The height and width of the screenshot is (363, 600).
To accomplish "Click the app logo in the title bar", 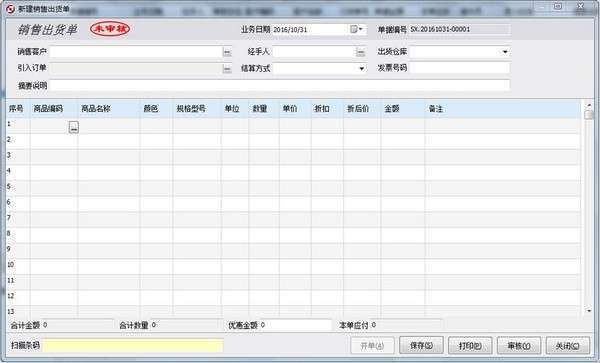I will point(10,8).
